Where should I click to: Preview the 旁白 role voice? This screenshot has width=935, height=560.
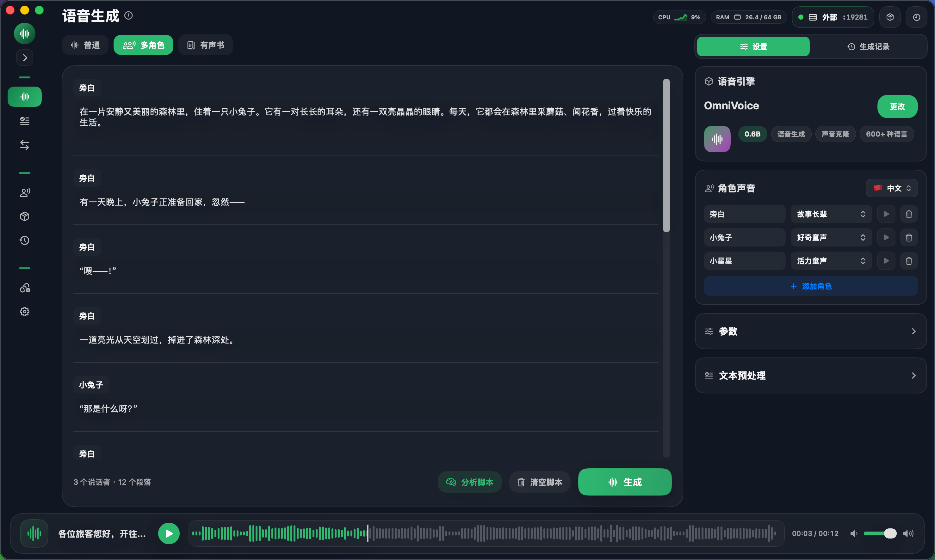(886, 214)
